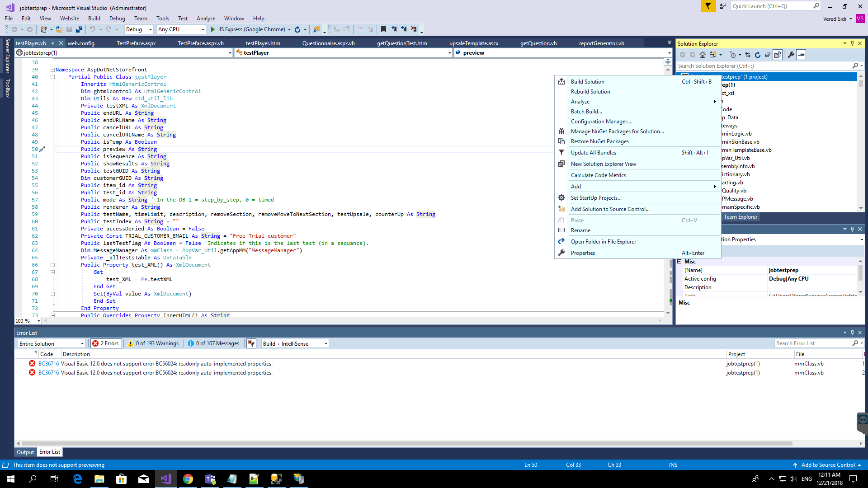The image size is (868, 488).
Task: Select the Save All icon on the toolbar
Action: (80, 29)
